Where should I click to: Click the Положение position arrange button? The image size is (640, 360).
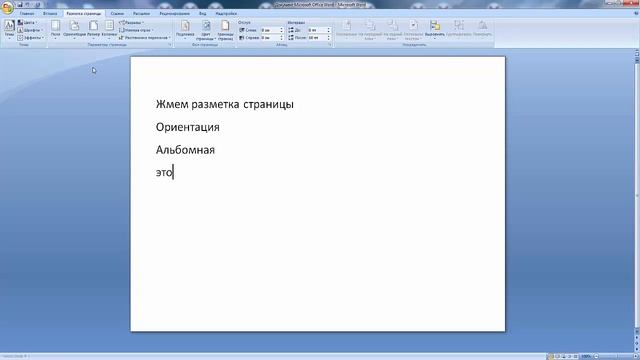[x=347, y=30]
